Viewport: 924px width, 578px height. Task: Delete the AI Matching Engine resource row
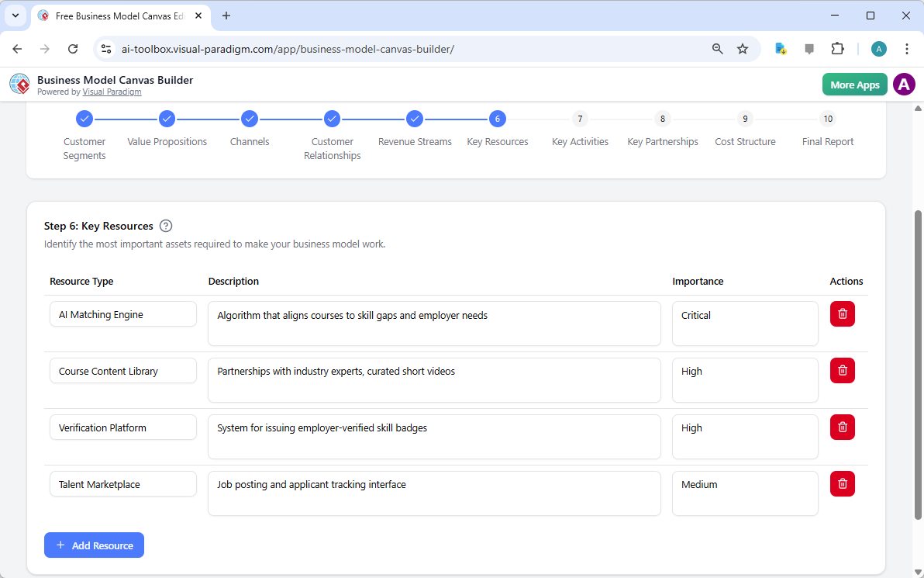pos(842,313)
